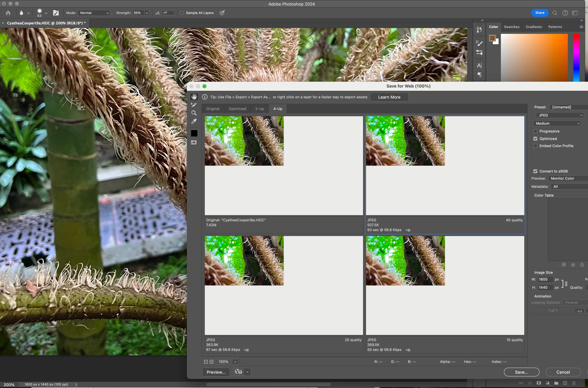
Task: Switch to the 2-Up tab
Action: tap(259, 109)
